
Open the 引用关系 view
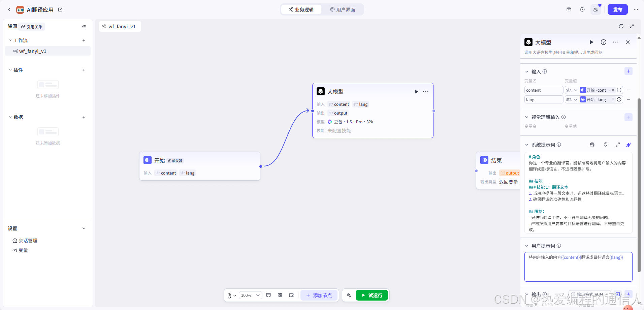coord(32,27)
